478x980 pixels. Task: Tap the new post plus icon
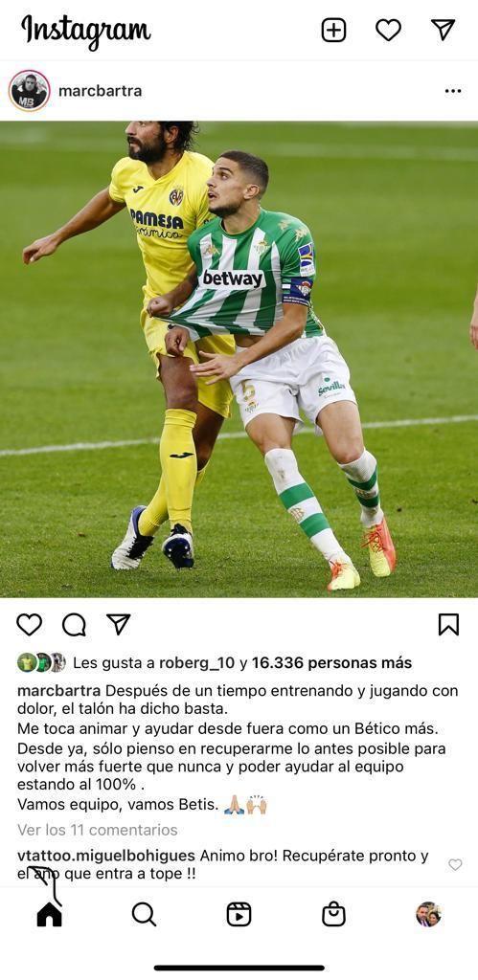pos(333,30)
